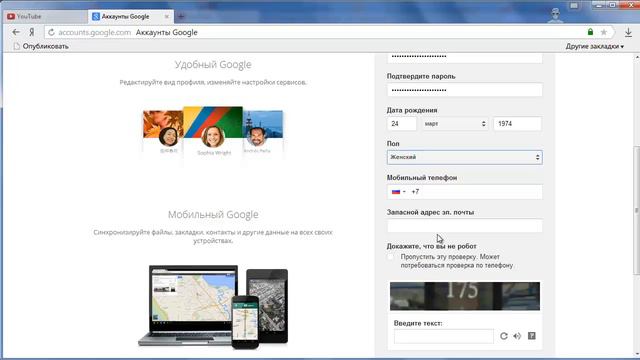Tick the Пропустить эту проверку checkbox
The image size is (640, 360).
point(391,257)
